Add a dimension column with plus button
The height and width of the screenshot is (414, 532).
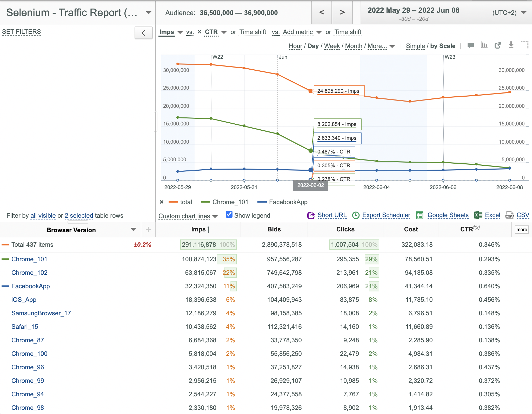tap(148, 229)
